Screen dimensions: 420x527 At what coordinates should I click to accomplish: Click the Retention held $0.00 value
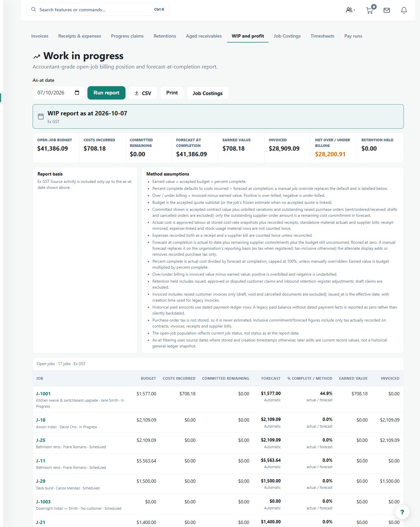coord(369,148)
